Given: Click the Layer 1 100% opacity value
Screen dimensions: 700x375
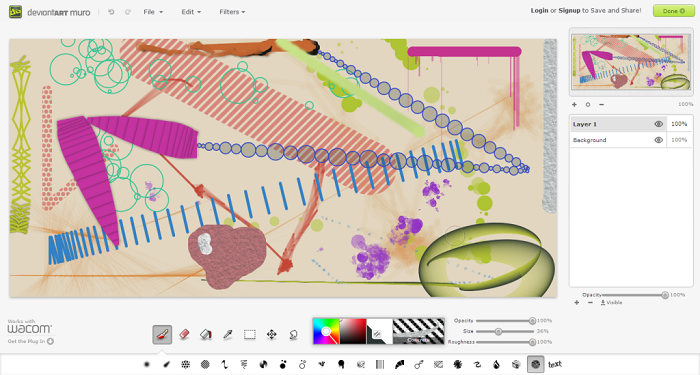Looking at the screenshot, I should pyautogui.click(x=679, y=124).
